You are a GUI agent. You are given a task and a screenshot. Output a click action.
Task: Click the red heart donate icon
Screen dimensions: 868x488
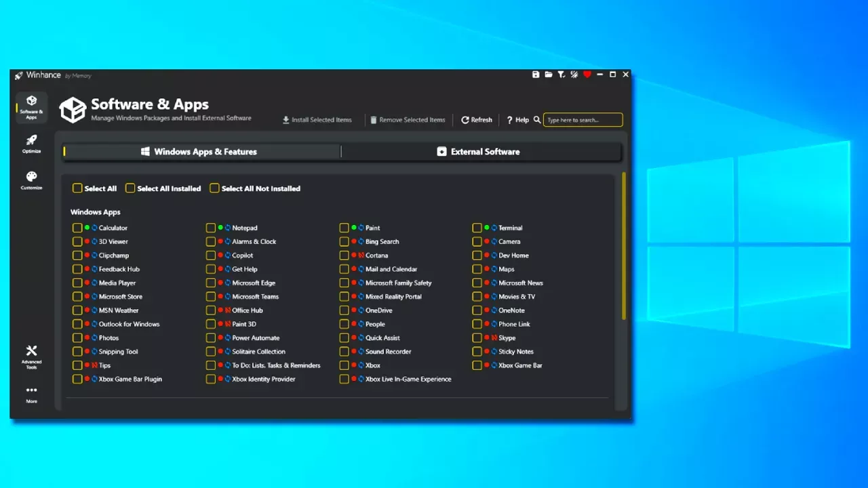click(x=587, y=75)
